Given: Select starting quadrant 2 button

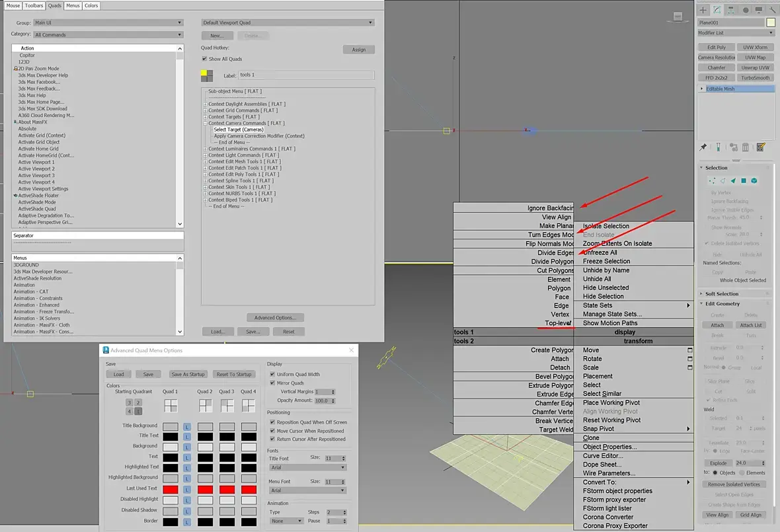Looking at the screenshot, I should (138, 402).
